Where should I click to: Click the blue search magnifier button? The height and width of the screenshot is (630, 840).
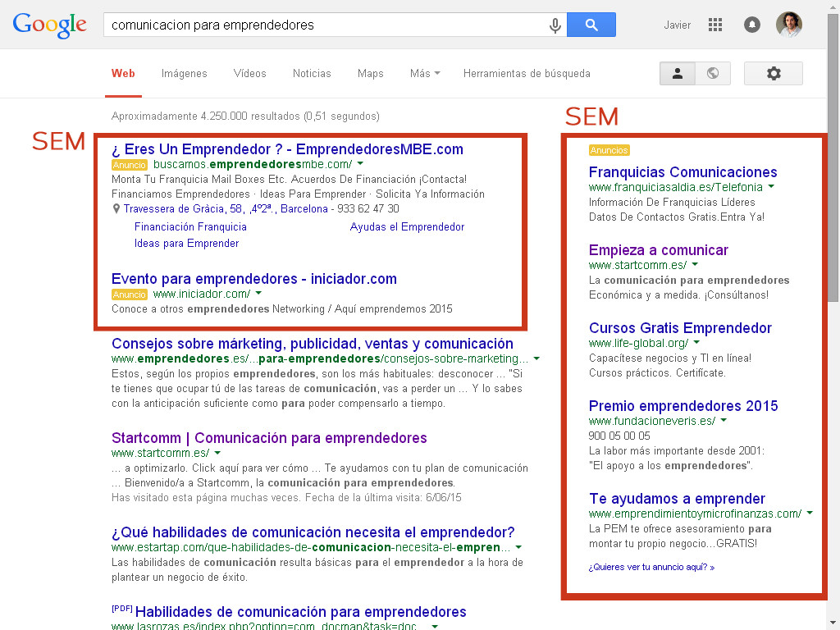(591, 25)
